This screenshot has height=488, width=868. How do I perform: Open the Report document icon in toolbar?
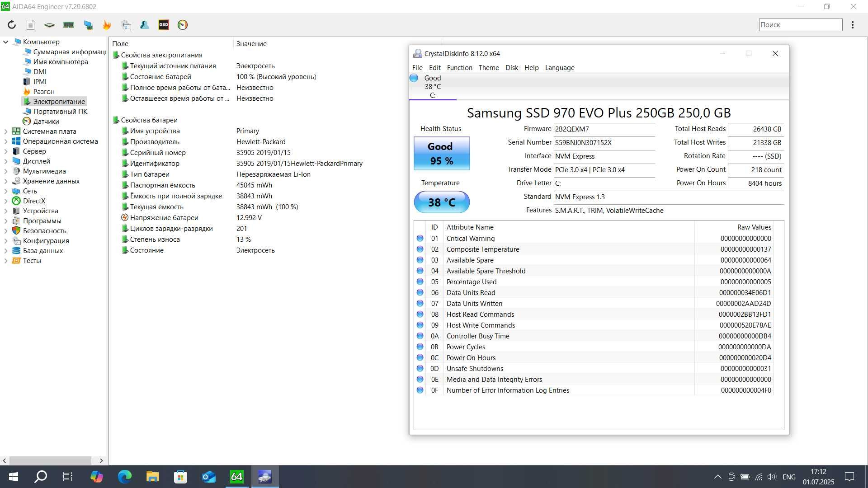[30, 25]
